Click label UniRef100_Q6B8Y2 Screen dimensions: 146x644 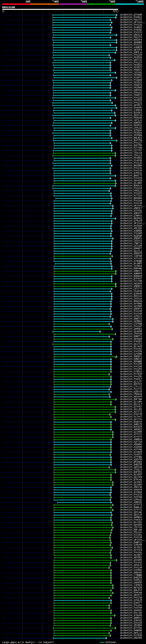click(x=131, y=618)
